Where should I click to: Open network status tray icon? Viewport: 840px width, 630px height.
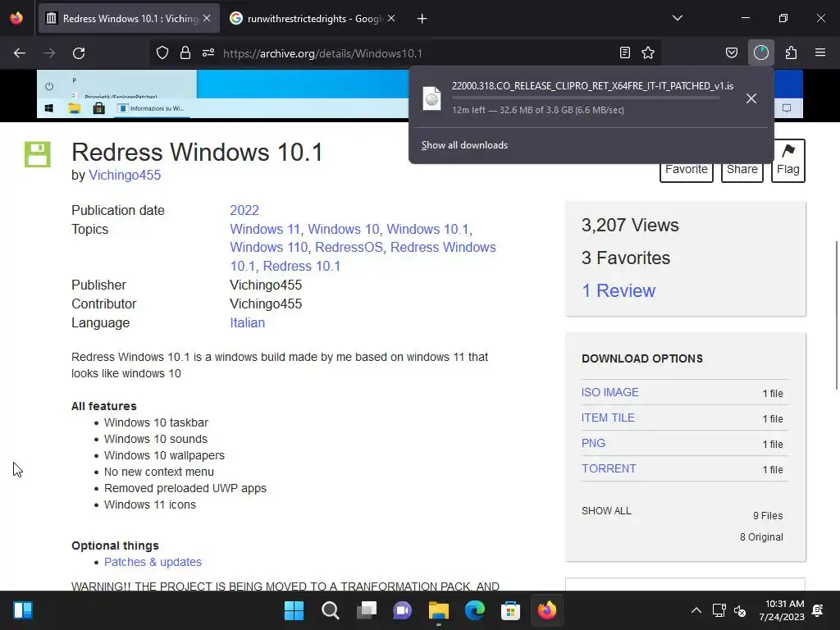[719, 610]
